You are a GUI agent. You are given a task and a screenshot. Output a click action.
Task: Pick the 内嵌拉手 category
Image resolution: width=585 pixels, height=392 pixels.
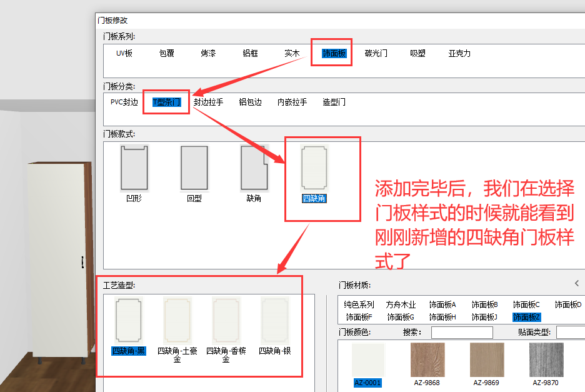(x=292, y=102)
